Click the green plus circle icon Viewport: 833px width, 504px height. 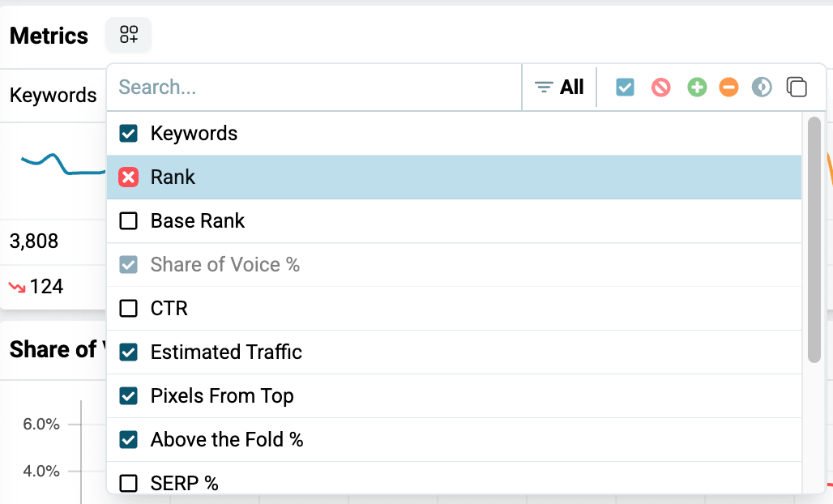tap(697, 87)
